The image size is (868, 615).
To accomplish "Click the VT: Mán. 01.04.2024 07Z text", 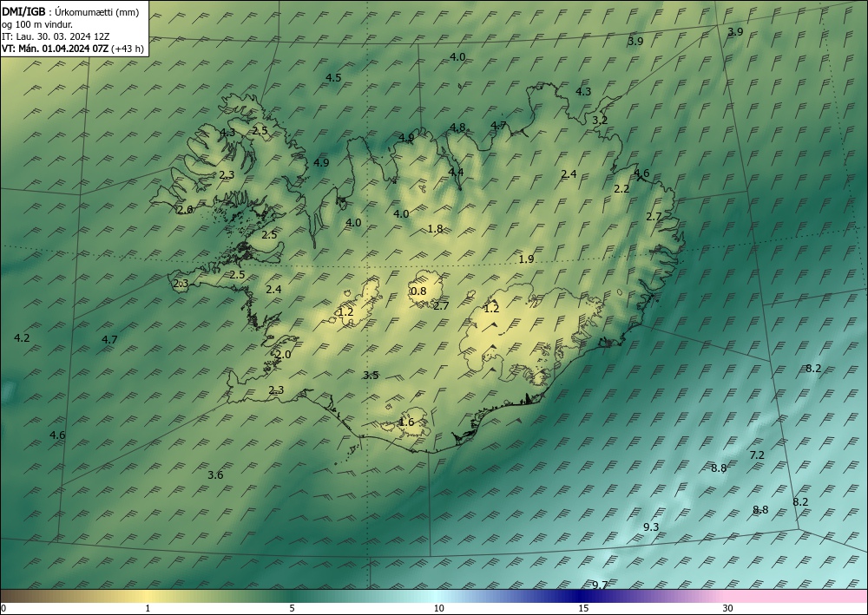I will click(55, 49).
